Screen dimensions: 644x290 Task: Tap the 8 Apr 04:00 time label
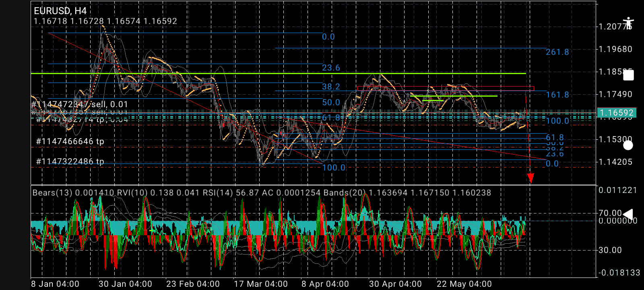[325, 284]
